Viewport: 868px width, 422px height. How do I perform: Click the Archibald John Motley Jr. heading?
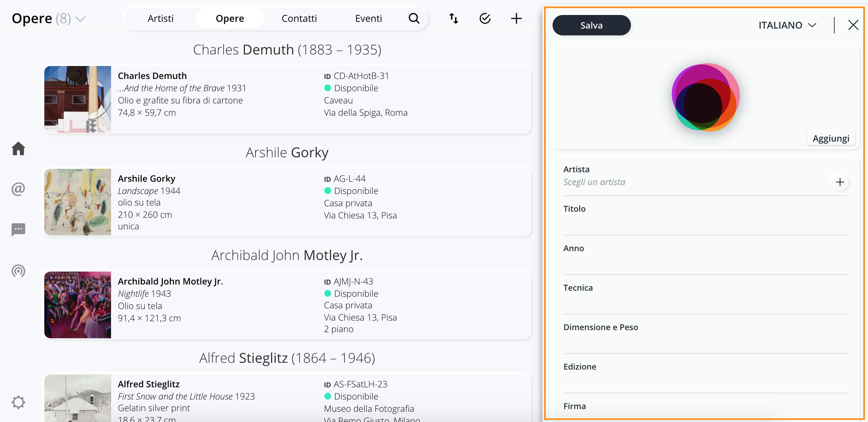tap(287, 255)
